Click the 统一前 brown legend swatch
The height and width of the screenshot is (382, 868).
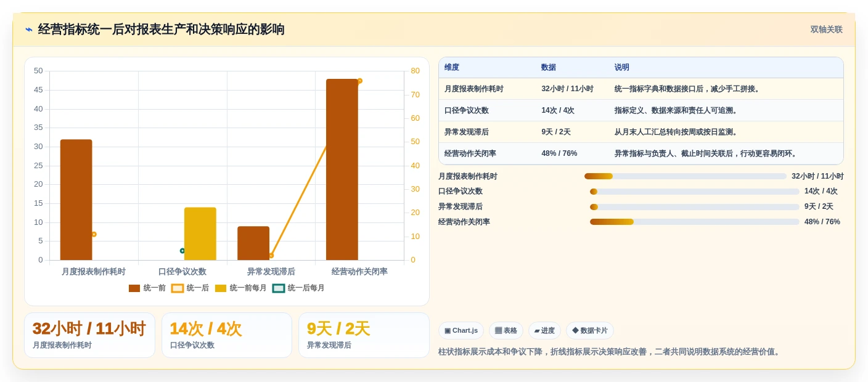(134, 288)
